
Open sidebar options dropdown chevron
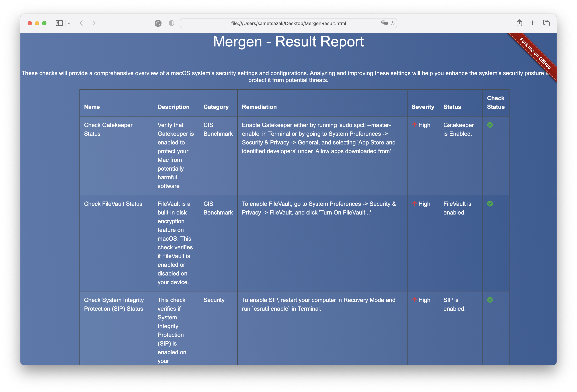coord(69,23)
